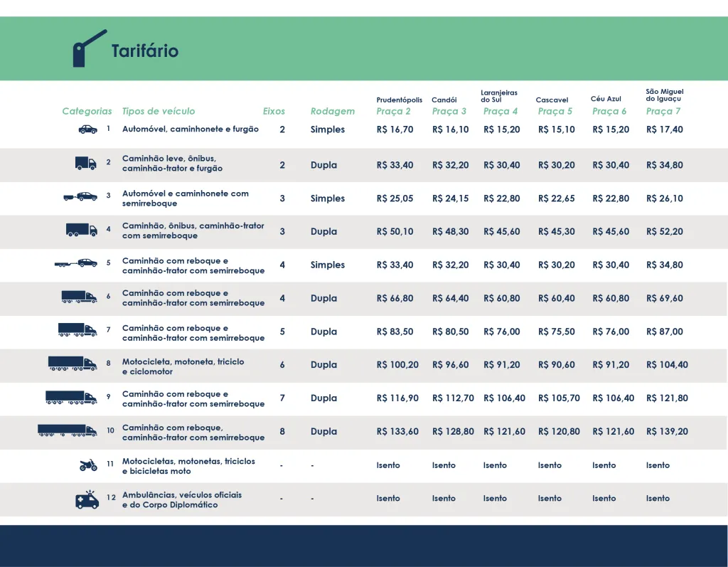The image size is (728, 567).
Task: Click the 7-axle truck icon, category 9
Action: click(71, 397)
